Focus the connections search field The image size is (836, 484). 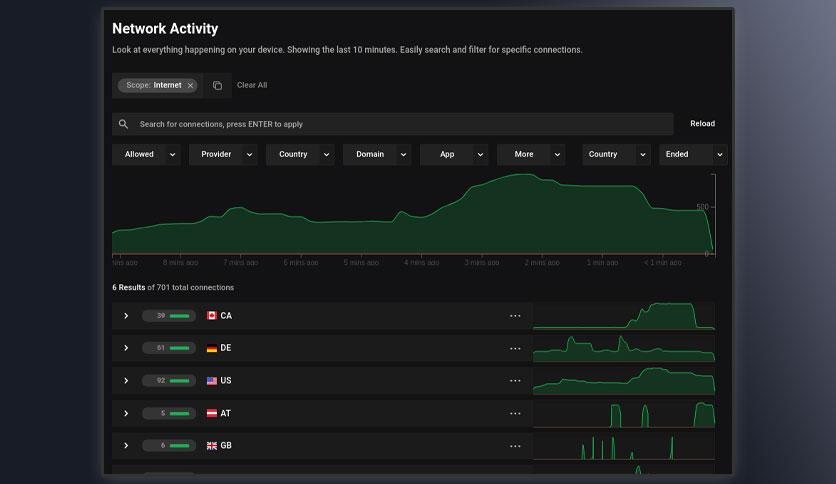click(x=392, y=124)
